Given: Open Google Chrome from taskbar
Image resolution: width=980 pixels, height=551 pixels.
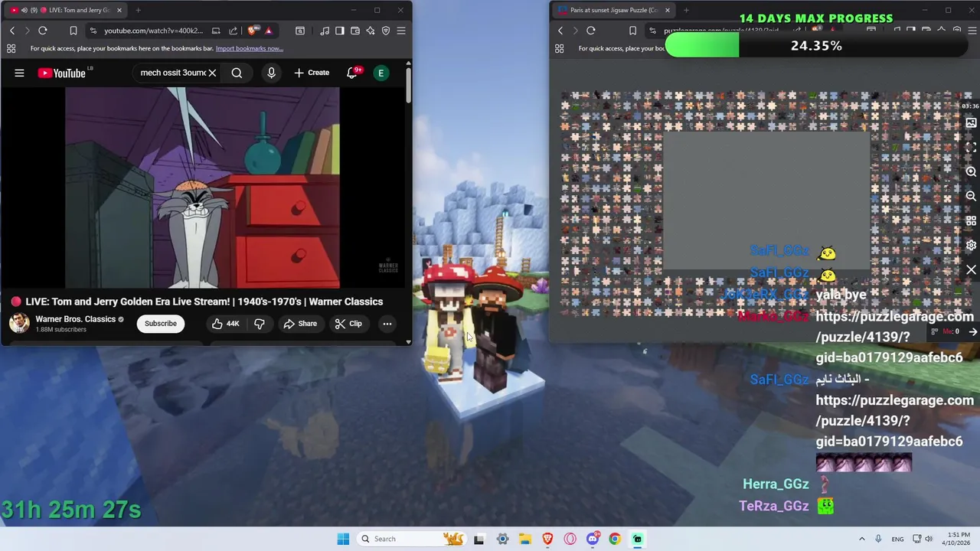Looking at the screenshot, I should click(x=615, y=539).
